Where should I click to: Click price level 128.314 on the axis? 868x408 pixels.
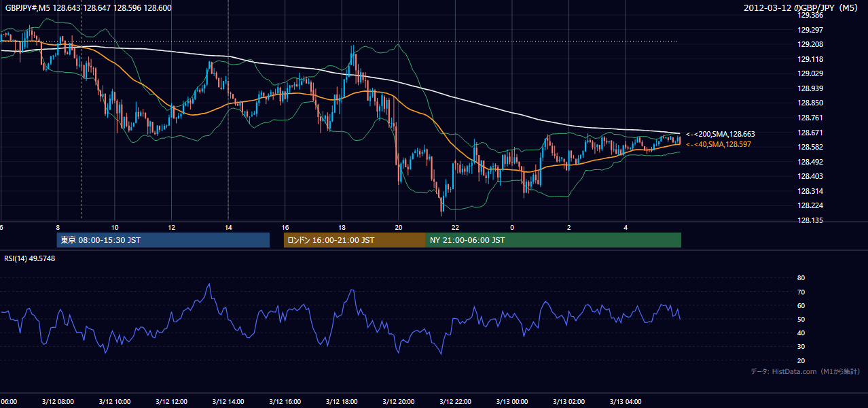tap(810, 191)
